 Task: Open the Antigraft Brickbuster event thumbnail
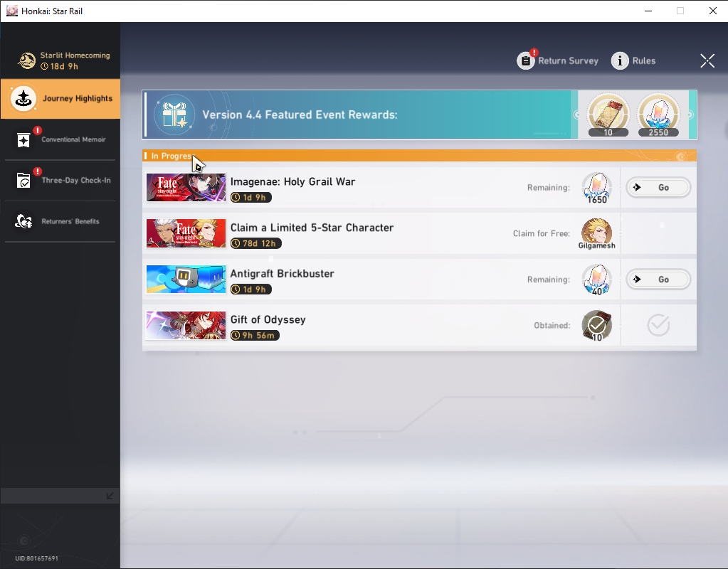click(x=186, y=280)
